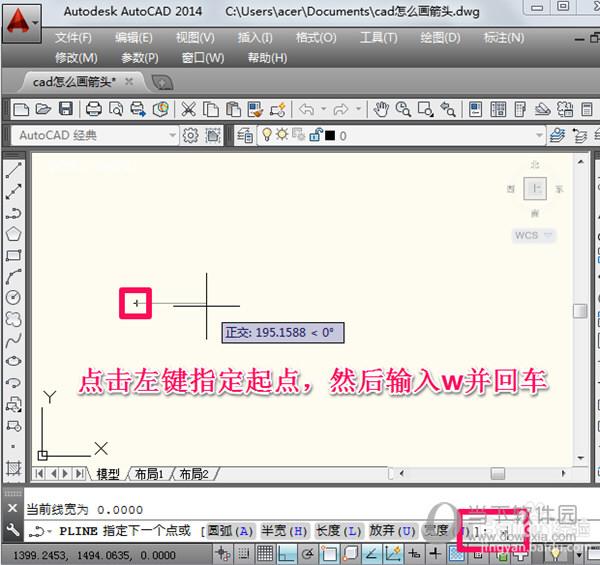Viewport: 600px width, 565px height.
Task: Open the Undo history dropdown arrow
Action: tap(324, 109)
